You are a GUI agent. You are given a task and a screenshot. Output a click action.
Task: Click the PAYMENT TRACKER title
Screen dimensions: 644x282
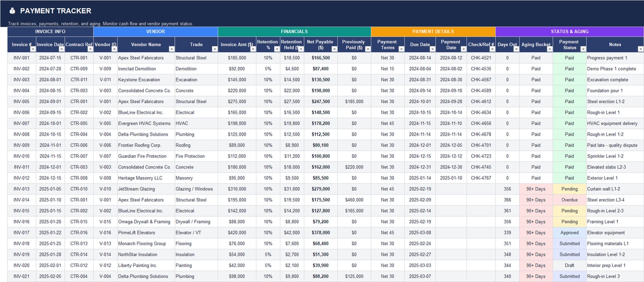pyautogui.click(x=56, y=11)
